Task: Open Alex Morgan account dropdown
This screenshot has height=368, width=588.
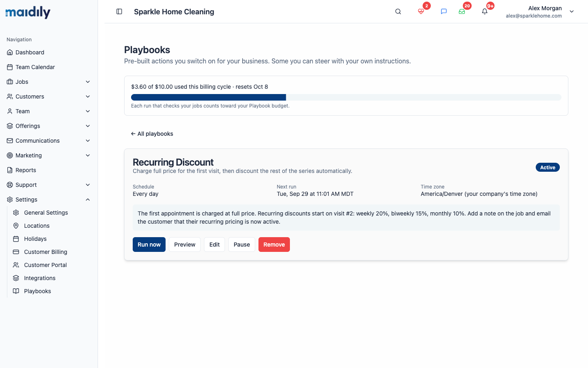Action: (x=540, y=11)
